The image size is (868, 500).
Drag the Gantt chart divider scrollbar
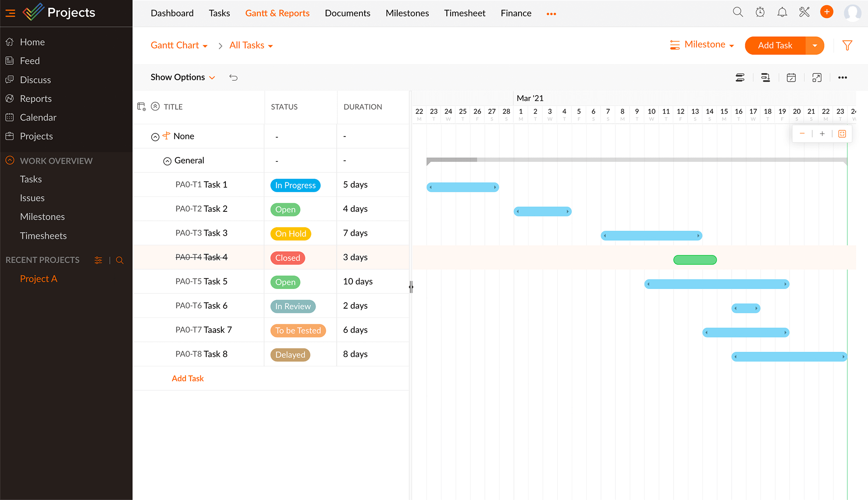click(x=411, y=286)
